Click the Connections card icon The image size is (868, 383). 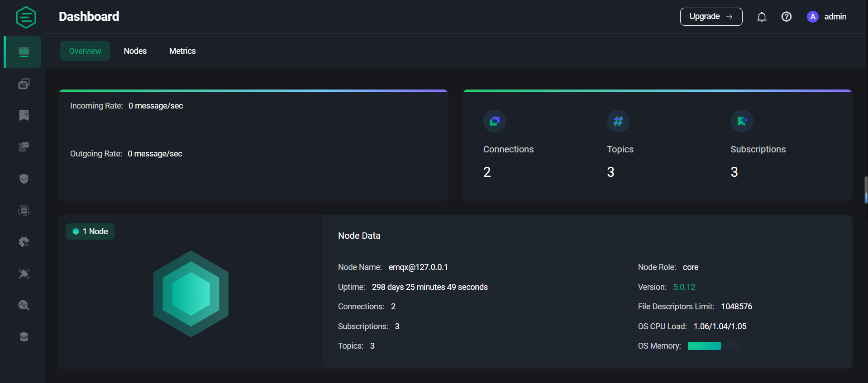click(495, 121)
